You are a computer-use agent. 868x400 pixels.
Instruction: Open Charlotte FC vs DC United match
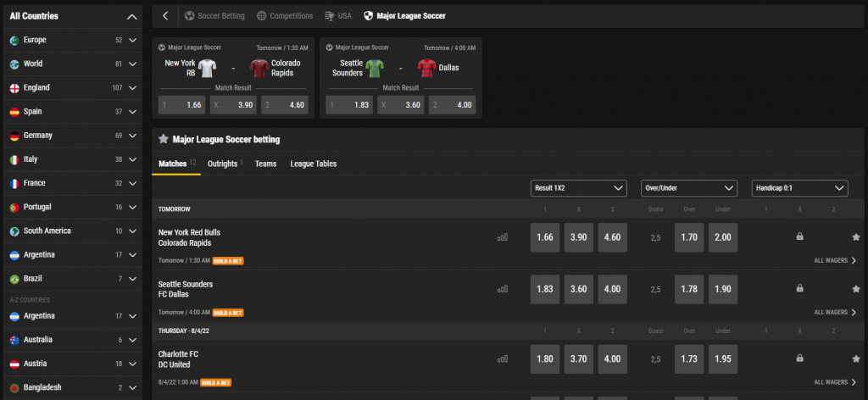[178, 359]
